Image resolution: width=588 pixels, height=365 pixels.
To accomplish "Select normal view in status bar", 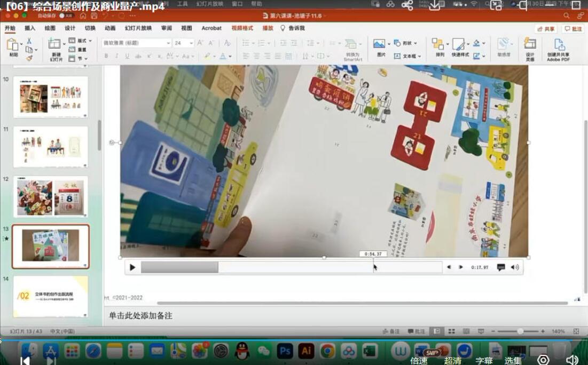I will click(437, 331).
